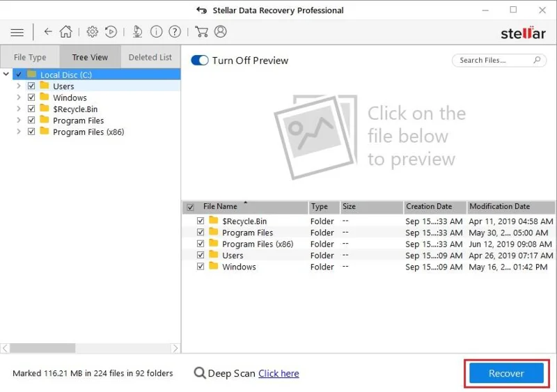
Task: Expand the Program Files tree folder
Action: (19, 120)
